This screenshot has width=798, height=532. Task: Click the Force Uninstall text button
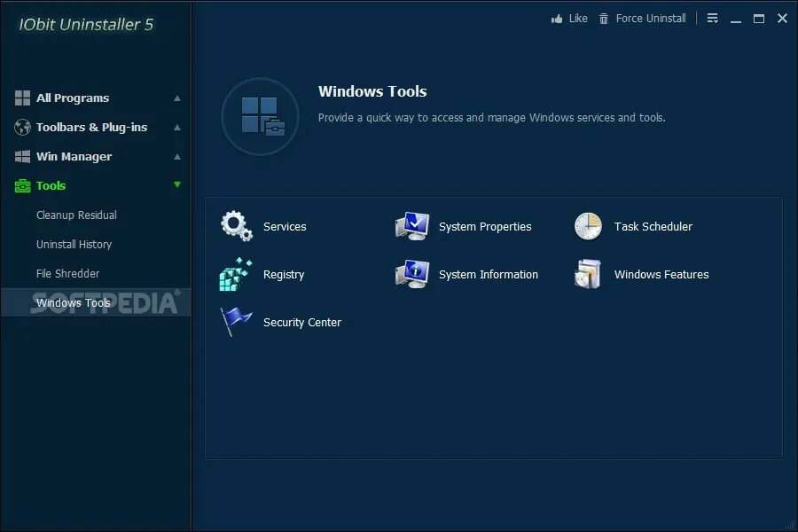(651, 19)
